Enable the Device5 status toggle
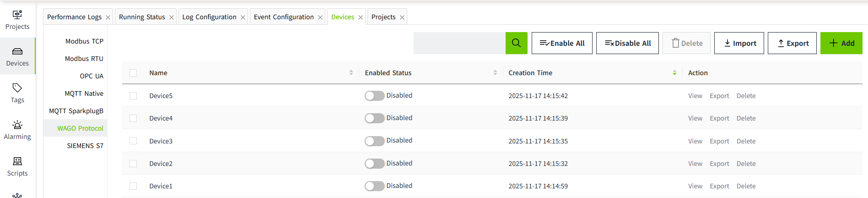 (x=374, y=96)
